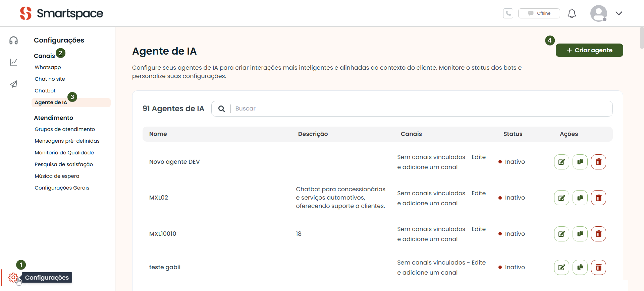Toggle the Offline status button
644x291 pixels.
[x=539, y=13]
